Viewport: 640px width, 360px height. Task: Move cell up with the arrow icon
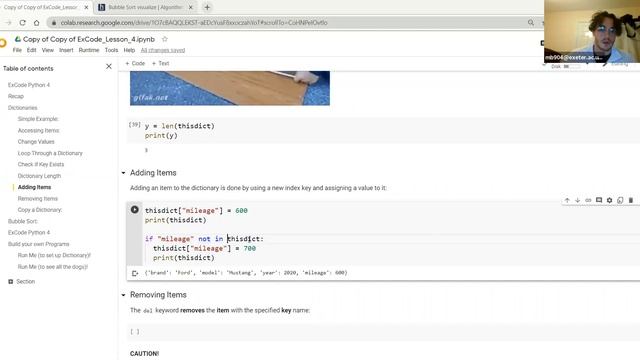567,200
